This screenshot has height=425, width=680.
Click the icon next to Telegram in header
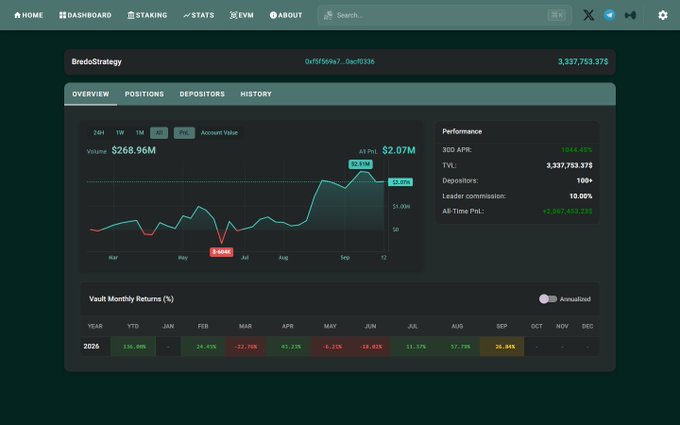point(630,15)
